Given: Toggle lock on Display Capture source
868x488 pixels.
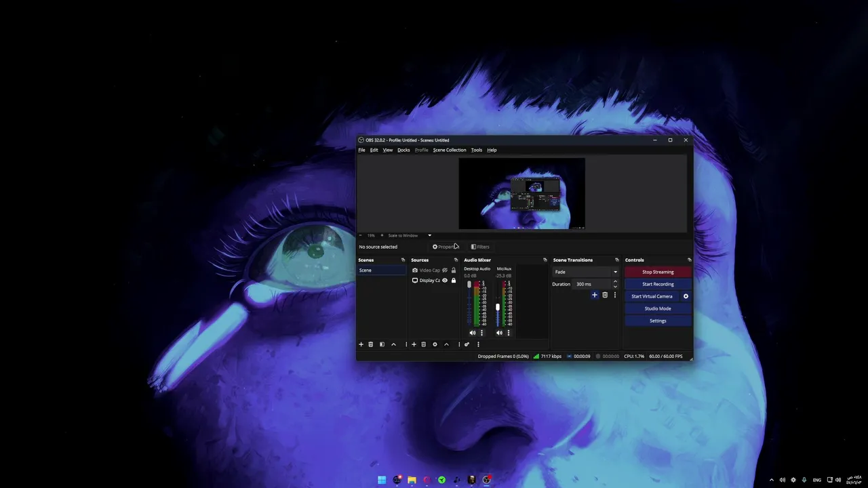Looking at the screenshot, I should [x=454, y=281].
